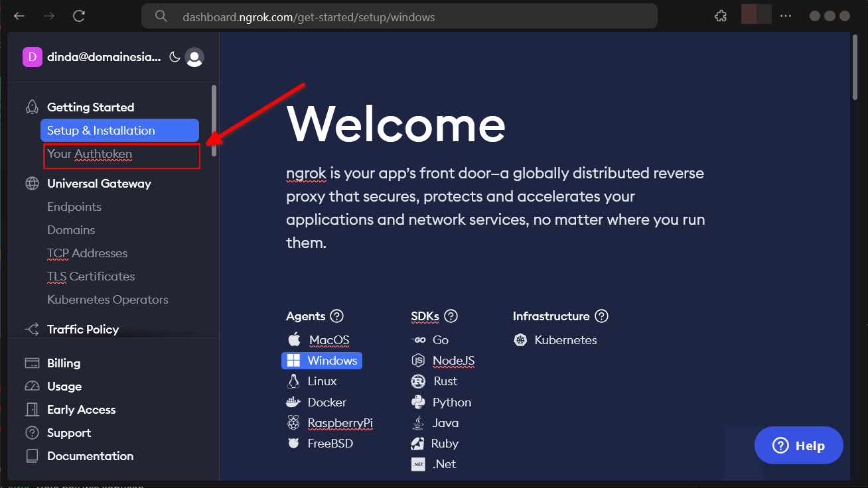Click the blue Help button
This screenshot has height=488, width=868.
pyautogui.click(x=799, y=446)
